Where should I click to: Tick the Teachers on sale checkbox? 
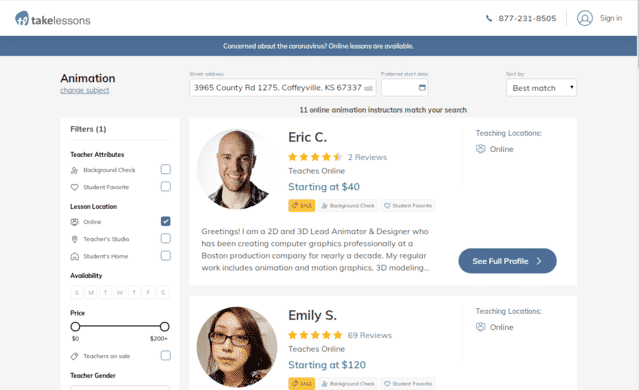coord(165,355)
